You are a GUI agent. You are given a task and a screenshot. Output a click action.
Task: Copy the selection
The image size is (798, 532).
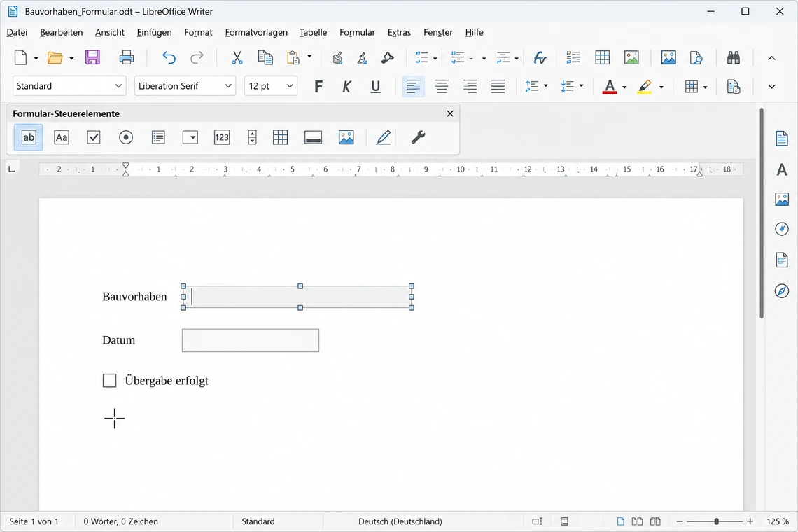[x=265, y=58]
